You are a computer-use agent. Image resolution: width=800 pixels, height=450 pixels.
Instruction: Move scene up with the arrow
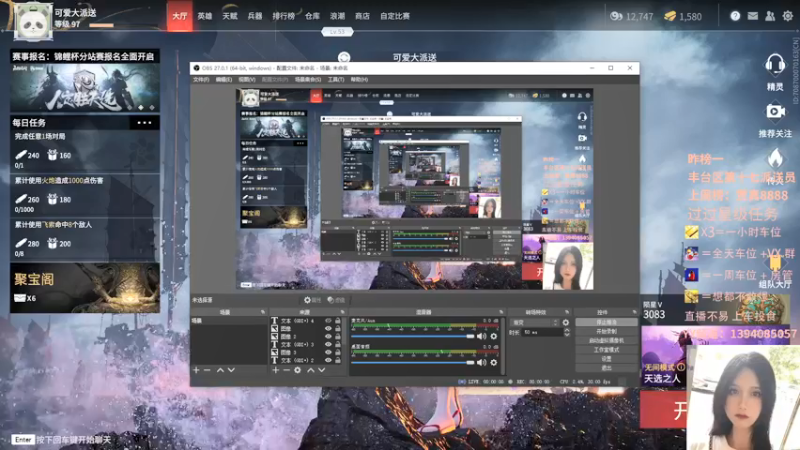[220, 370]
